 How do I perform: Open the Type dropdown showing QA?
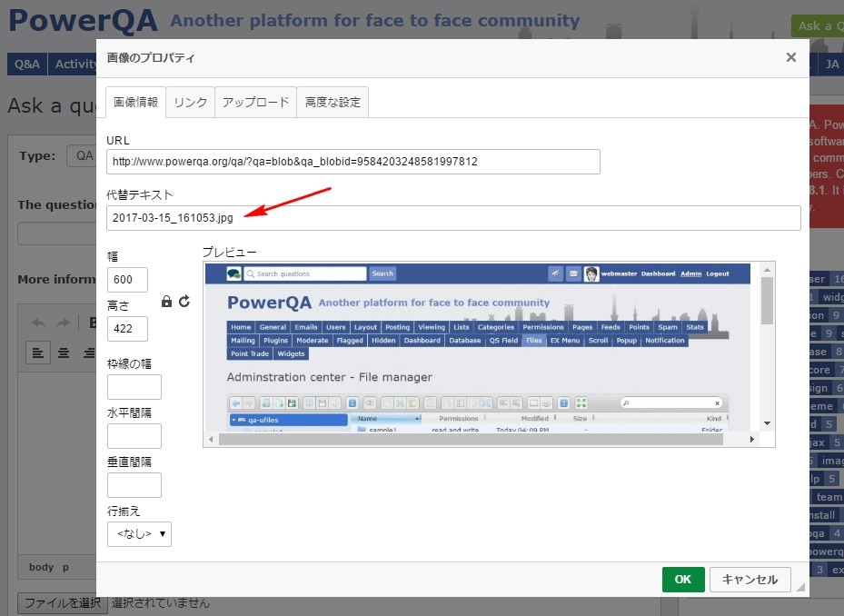[82, 155]
